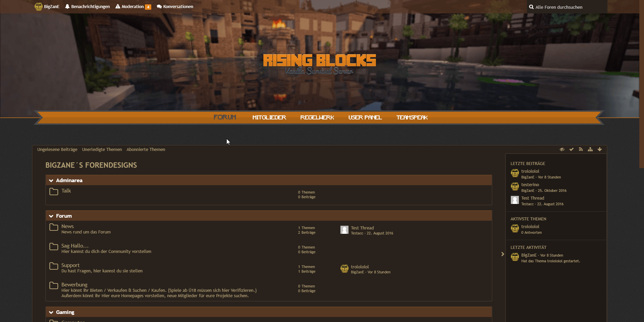Image resolution: width=644 pixels, height=322 pixels.
Task: Open the News forum
Action: [x=67, y=226]
